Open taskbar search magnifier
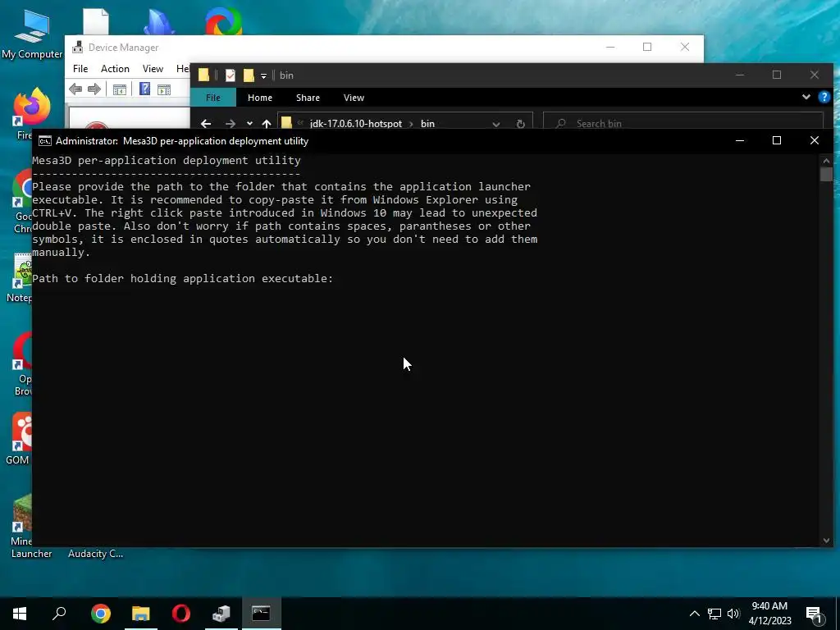Image resolution: width=840 pixels, height=630 pixels. (59, 614)
